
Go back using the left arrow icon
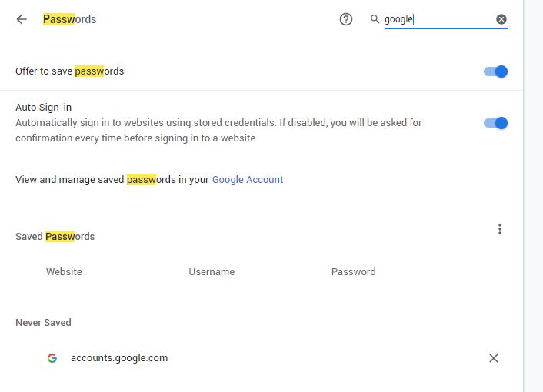(22, 19)
